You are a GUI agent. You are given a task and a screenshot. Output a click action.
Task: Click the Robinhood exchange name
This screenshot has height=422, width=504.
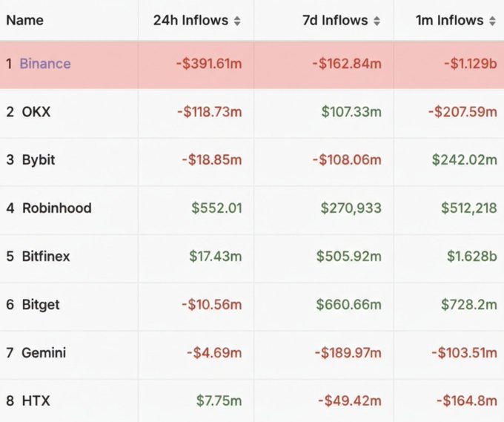click(x=57, y=208)
